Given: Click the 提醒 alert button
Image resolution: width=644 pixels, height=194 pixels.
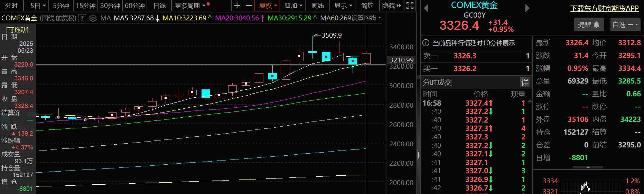Looking at the screenshot, I should click(588, 25).
